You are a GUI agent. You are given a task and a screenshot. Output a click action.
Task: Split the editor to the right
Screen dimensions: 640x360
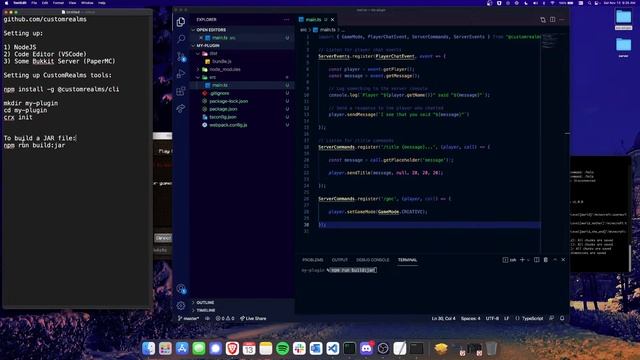(553, 20)
